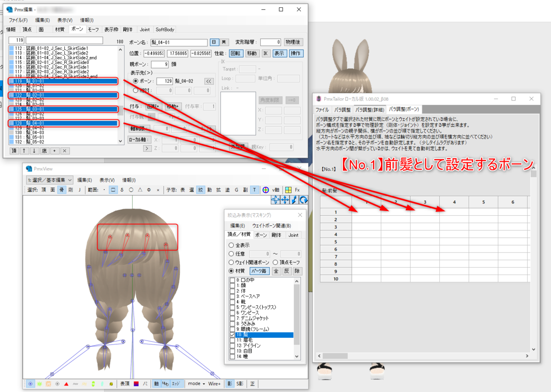The image size is (551, 392).
Task: Toggle the 回転 capability button
Action: coord(235,53)
